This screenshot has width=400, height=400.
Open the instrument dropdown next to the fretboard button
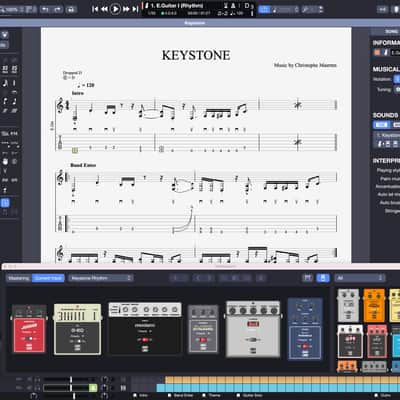[x=285, y=9]
